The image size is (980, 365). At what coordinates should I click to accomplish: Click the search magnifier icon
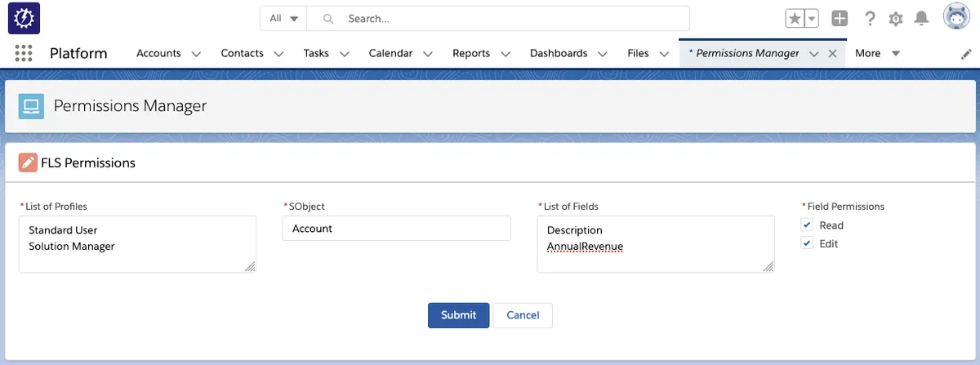click(327, 18)
